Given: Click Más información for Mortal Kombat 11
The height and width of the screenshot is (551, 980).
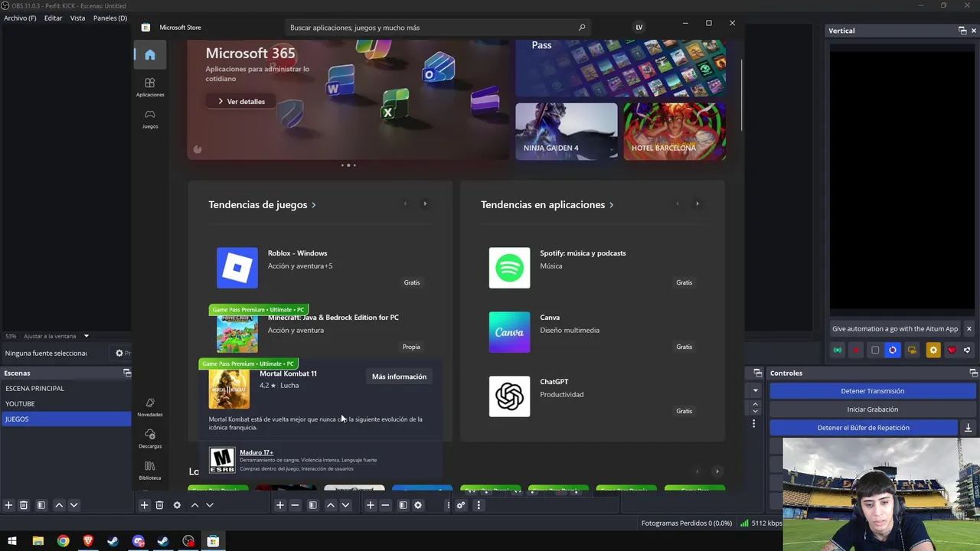Looking at the screenshot, I should point(399,377).
